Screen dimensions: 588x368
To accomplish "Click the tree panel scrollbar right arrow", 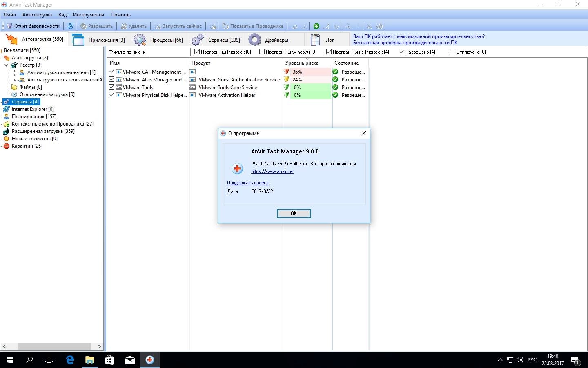I will 99,346.
